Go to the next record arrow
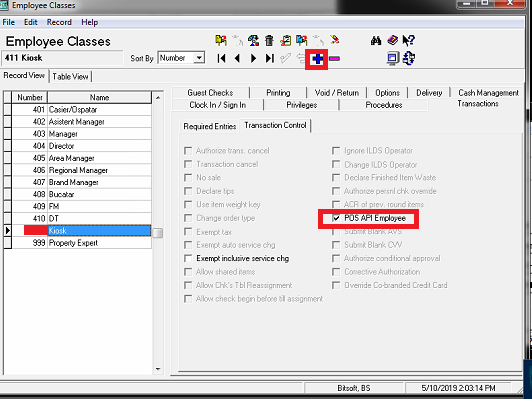532x399 pixels. (x=253, y=58)
